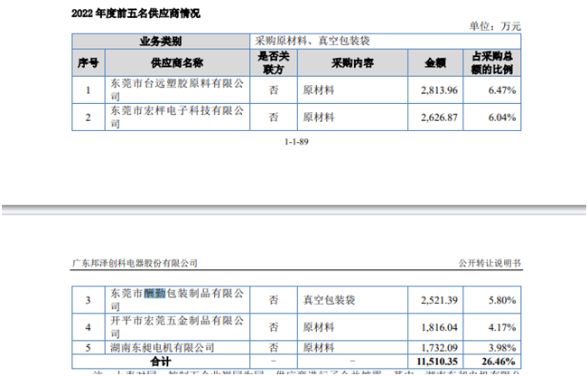Select the percentage 6.04%
The width and height of the screenshot is (588, 376).
[499, 117]
